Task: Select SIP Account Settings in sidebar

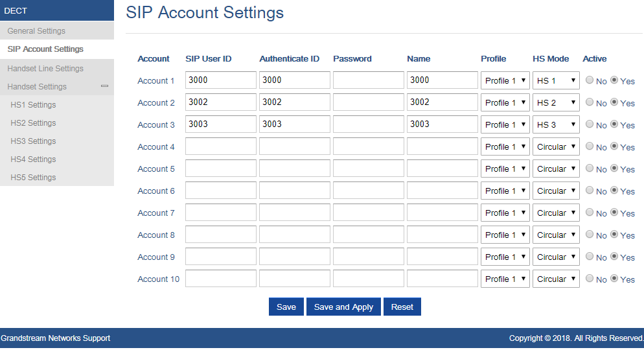Action: click(x=57, y=49)
